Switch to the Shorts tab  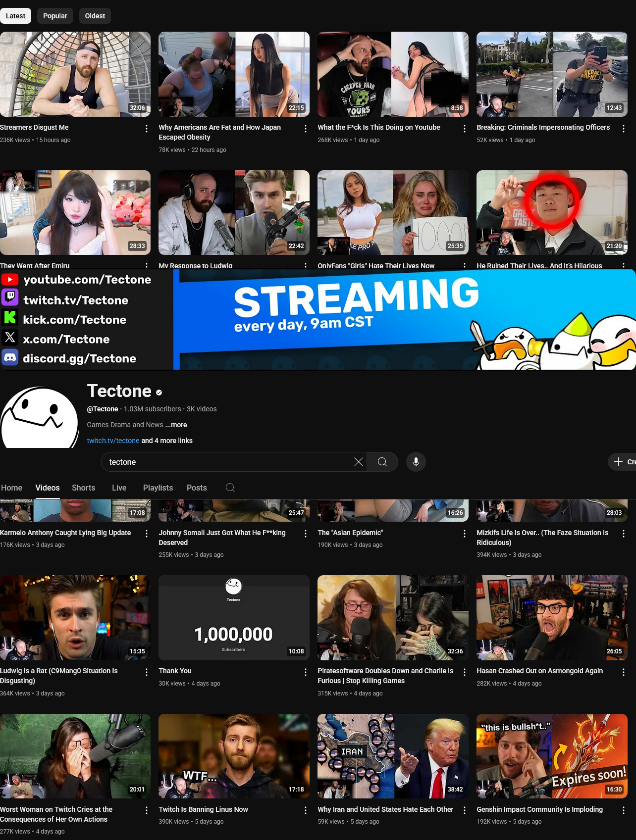click(83, 488)
